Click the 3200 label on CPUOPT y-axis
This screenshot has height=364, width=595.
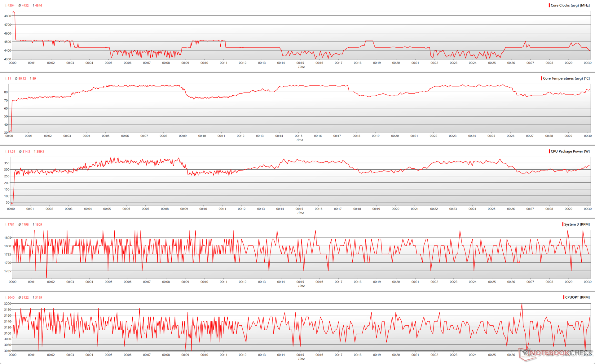pos(7,304)
